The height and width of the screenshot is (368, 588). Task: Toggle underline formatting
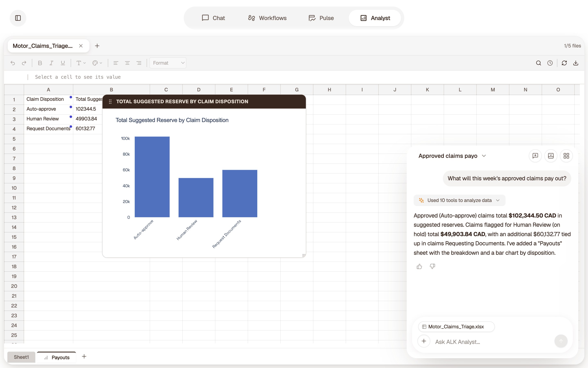[x=63, y=63]
